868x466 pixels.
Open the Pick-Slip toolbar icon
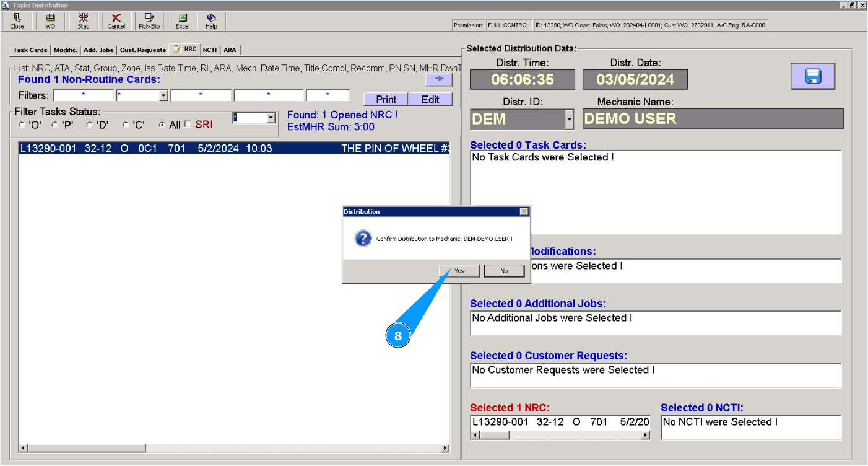(x=149, y=21)
